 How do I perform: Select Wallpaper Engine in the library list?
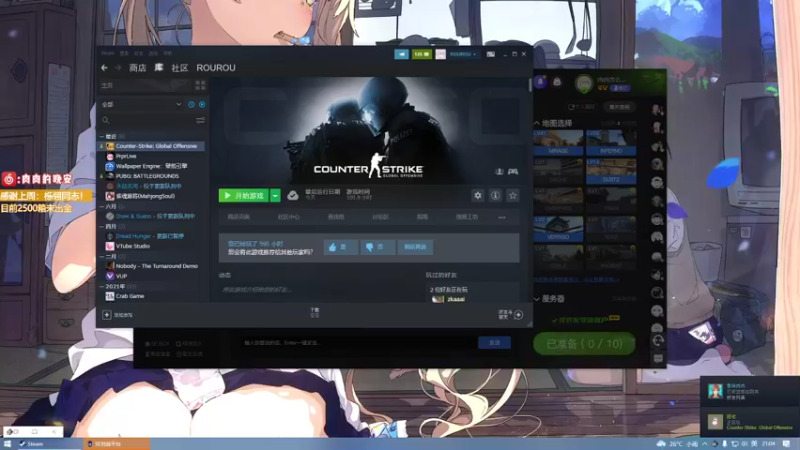[152, 166]
